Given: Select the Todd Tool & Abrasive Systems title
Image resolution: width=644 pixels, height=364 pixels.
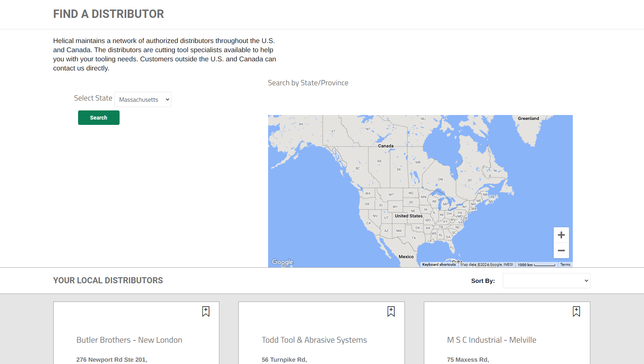Looking at the screenshot, I should click(x=314, y=340).
